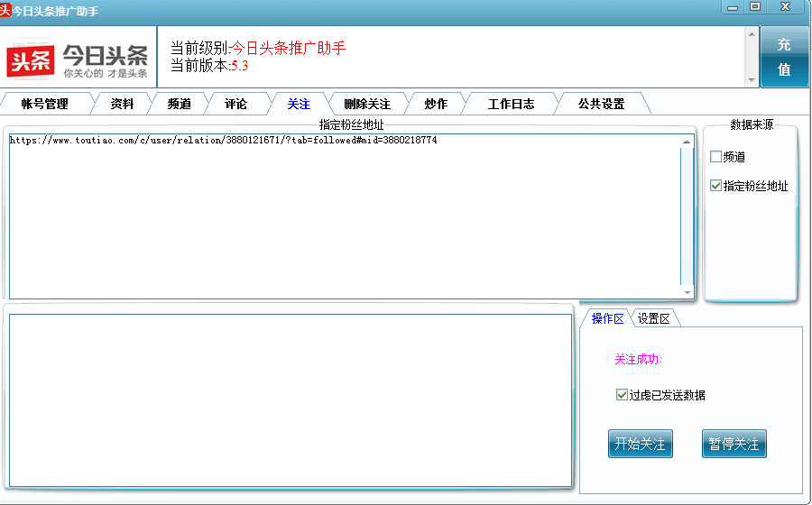Maximize the application window
This screenshot has width=812, height=505.
[x=755, y=6]
